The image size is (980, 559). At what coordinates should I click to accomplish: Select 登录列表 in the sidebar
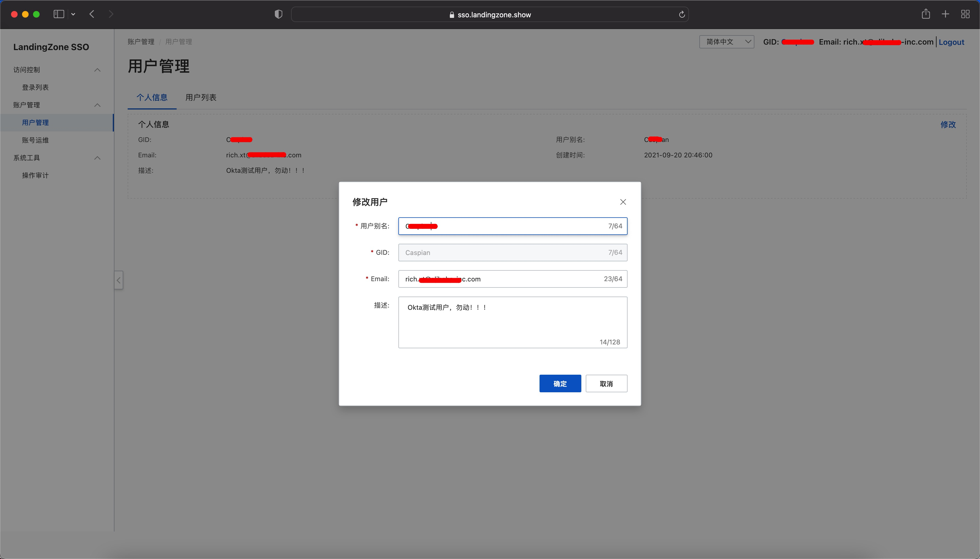coord(35,87)
